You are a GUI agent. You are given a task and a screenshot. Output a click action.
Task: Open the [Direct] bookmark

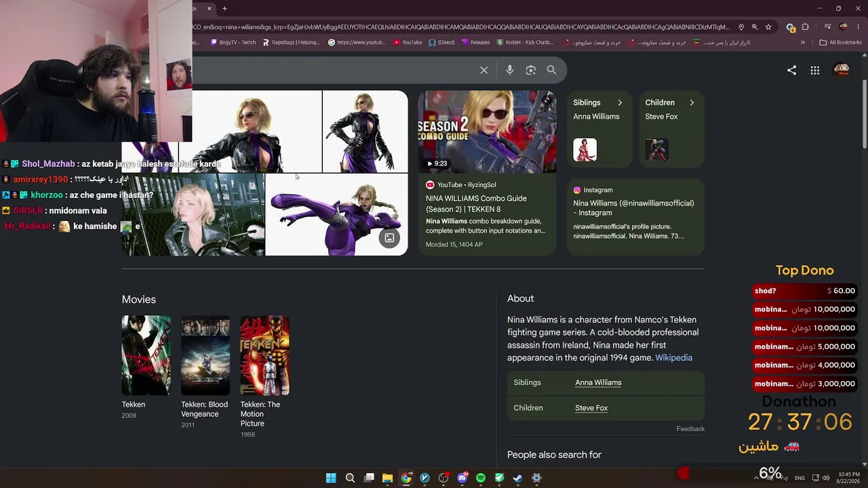(441, 42)
